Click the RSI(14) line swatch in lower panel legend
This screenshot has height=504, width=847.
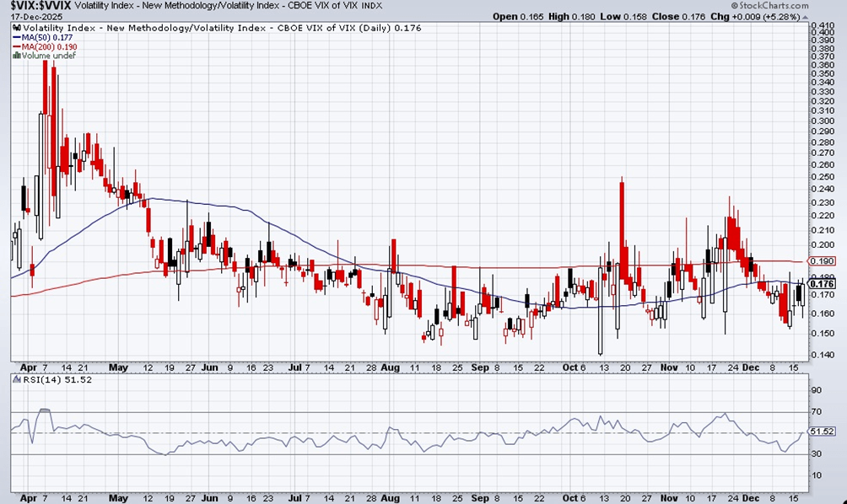(x=17, y=380)
